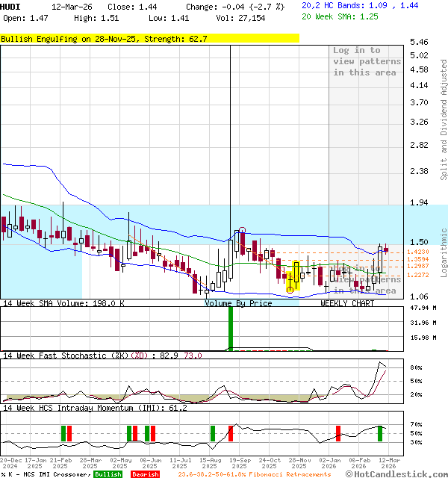Click the WEEKLY CHART label
The image size is (448, 478).
click(x=347, y=304)
